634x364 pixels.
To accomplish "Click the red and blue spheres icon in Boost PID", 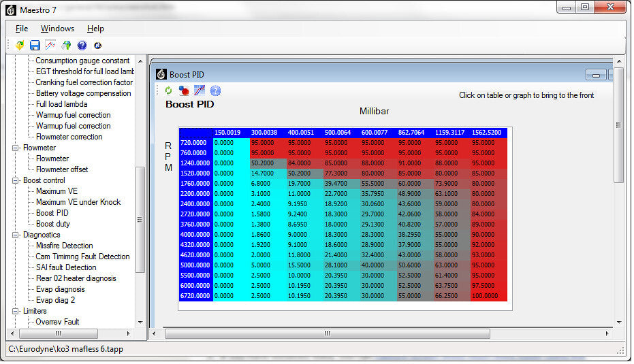I will pos(184,90).
